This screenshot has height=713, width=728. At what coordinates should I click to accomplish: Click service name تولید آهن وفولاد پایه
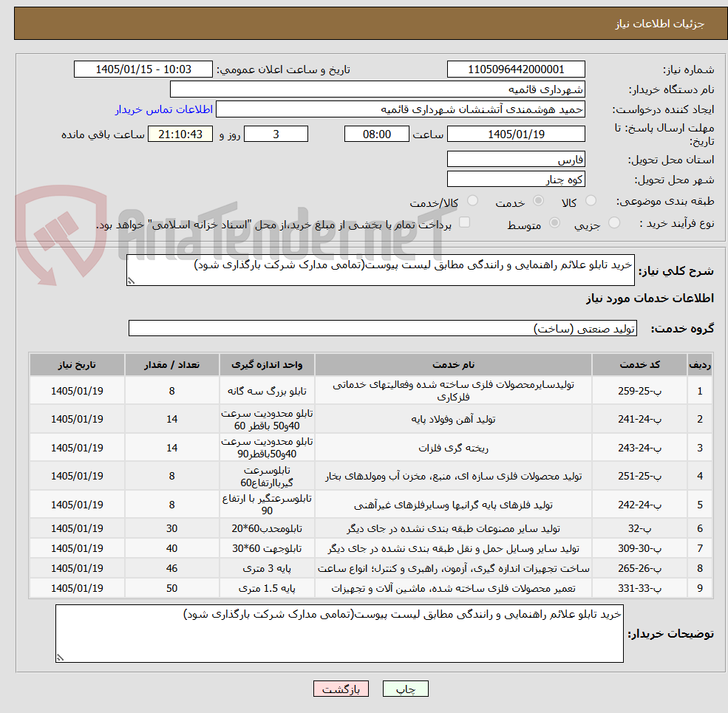click(453, 419)
